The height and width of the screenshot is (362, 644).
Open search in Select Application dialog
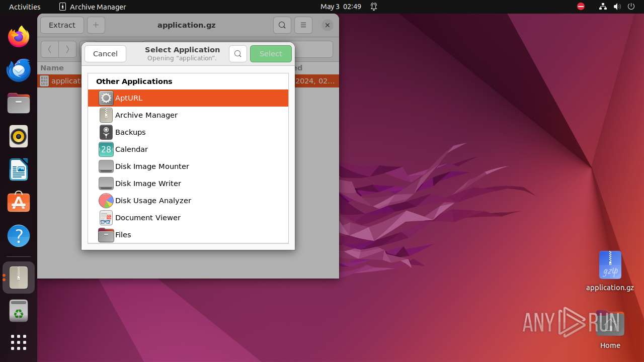point(238,54)
